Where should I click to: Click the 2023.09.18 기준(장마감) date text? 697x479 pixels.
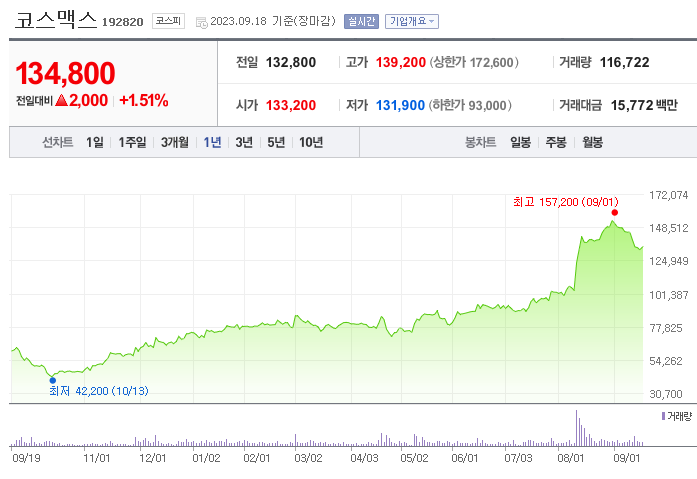(x=273, y=21)
